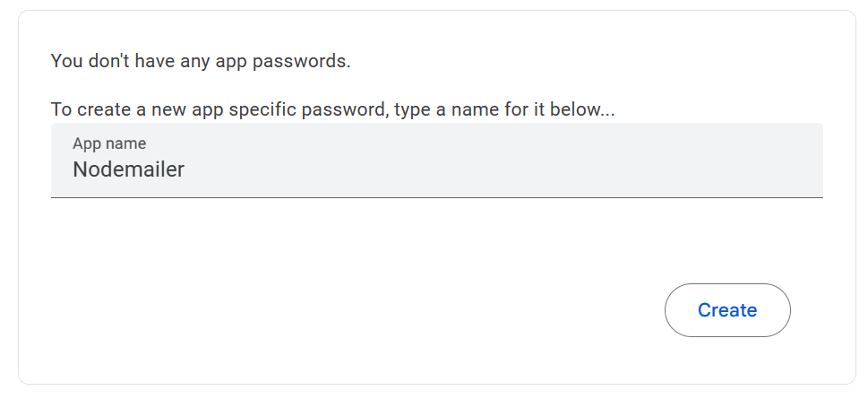Click the Nodemailer text in the field
Screen dimensions: 868x399
[128, 169]
